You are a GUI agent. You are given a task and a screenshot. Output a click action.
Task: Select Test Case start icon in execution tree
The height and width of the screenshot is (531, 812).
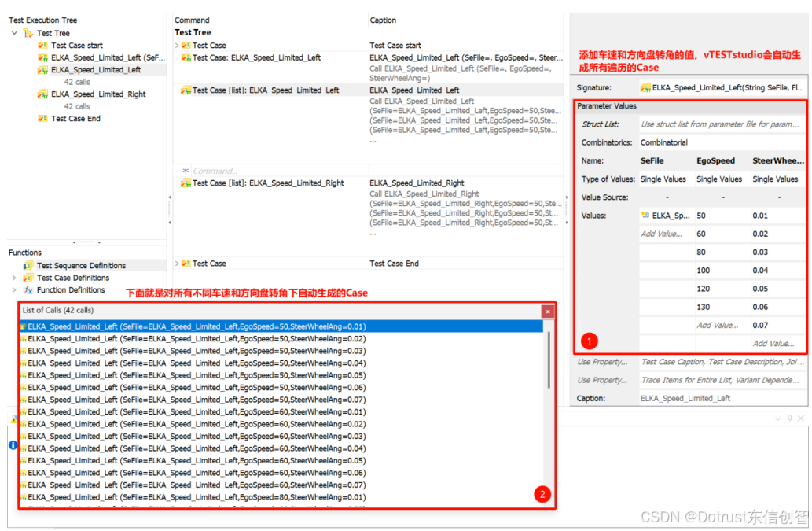point(43,46)
